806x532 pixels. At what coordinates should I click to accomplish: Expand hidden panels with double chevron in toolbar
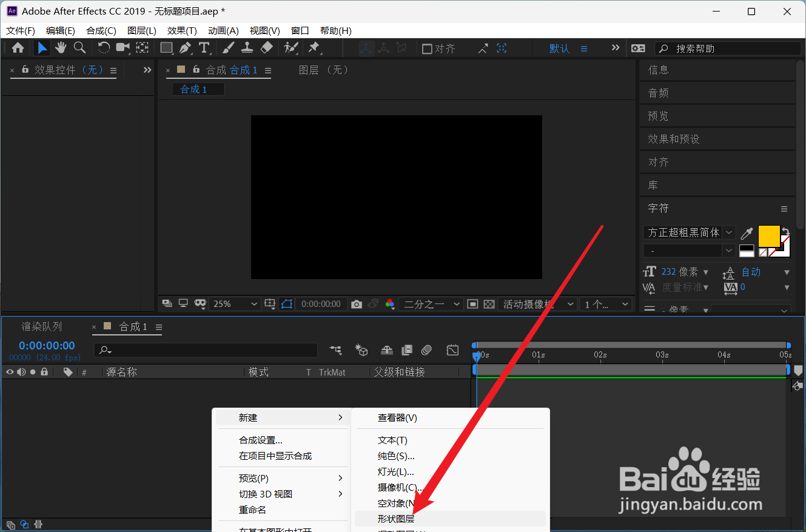click(x=616, y=48)
